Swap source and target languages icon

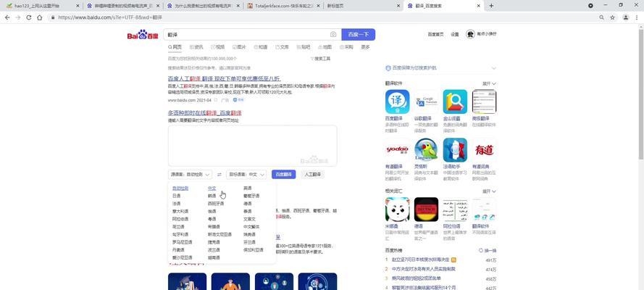coord(219,175)
